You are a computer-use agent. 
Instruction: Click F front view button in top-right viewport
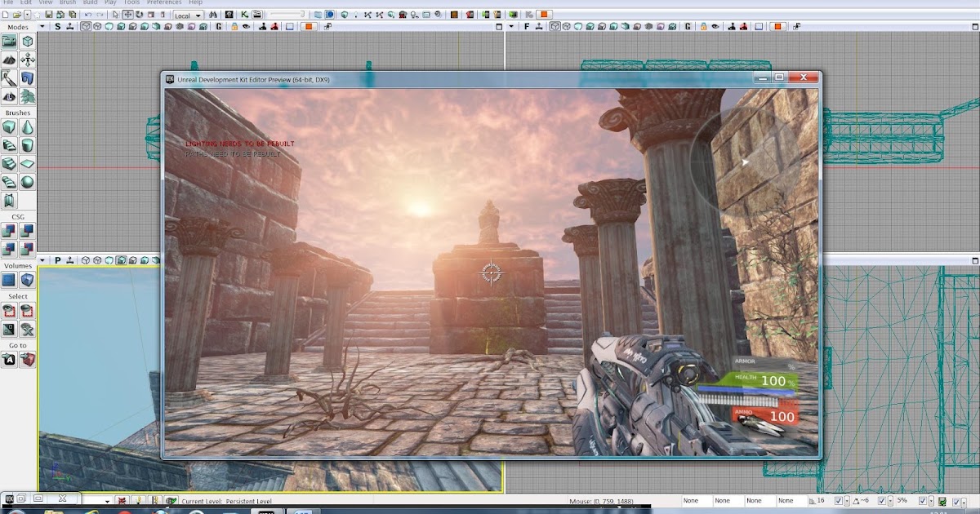click(527, 26)
